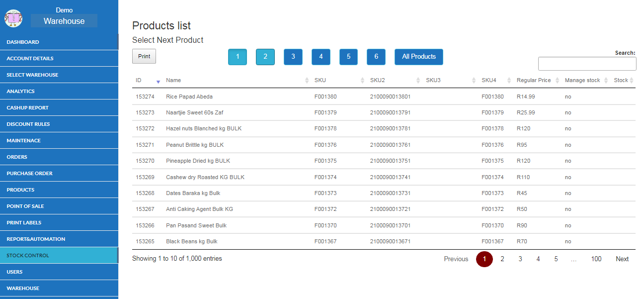
Task: Show All Products button
Action: 418,57
